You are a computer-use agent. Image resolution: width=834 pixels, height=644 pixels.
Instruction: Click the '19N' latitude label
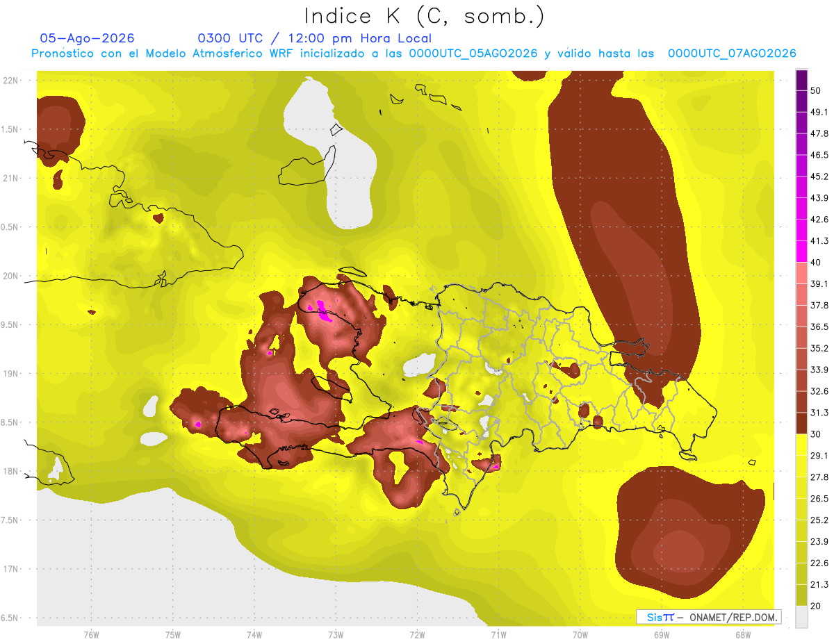pos(12,374)
